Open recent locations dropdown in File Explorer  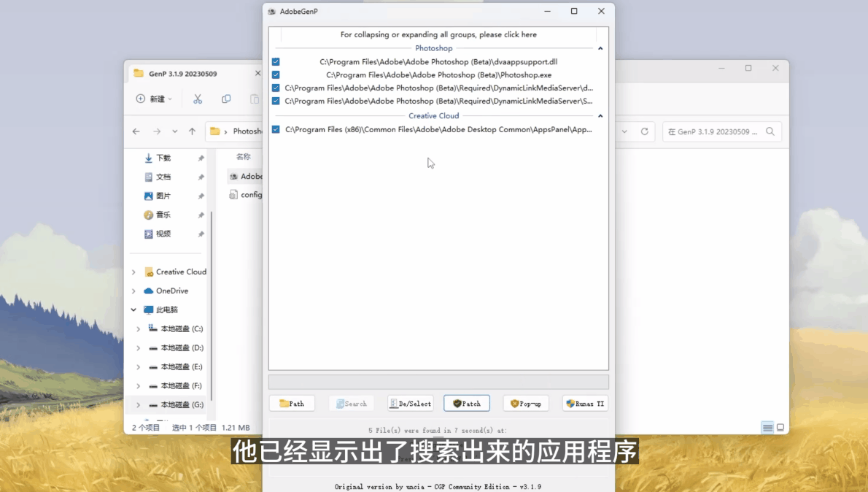pos(175,131)
